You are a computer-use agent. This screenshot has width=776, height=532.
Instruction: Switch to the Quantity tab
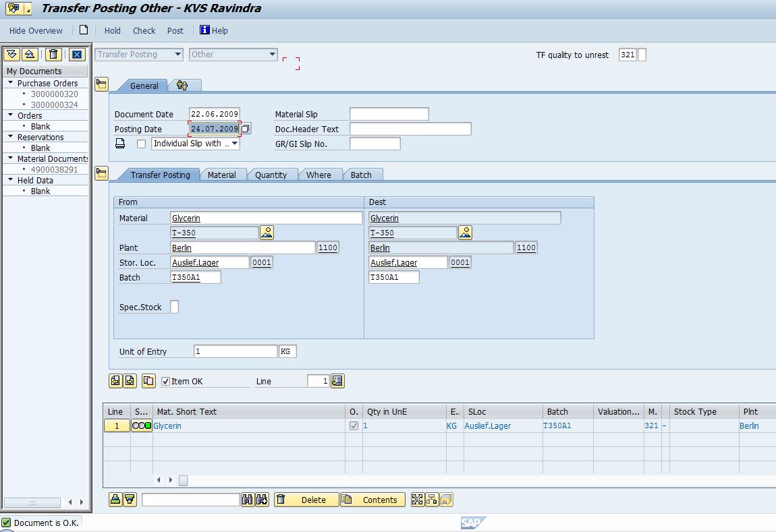pos(272,174)
